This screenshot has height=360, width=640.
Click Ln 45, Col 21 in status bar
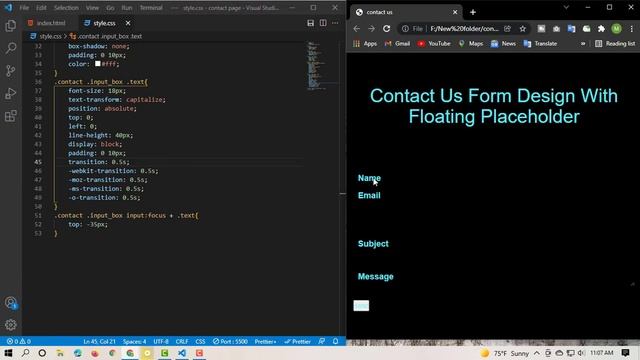[x=99, y=341]
